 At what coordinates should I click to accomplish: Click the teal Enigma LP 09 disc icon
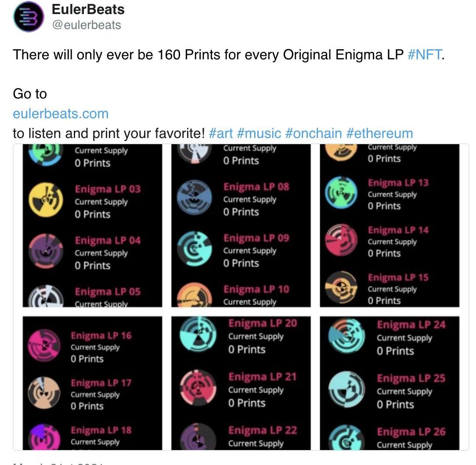coord(194,249)
